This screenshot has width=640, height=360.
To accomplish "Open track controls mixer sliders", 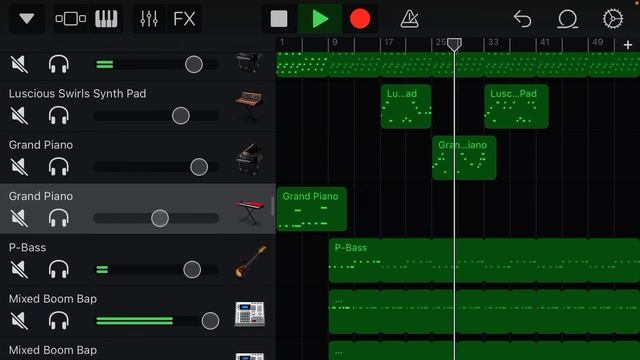I will click(x=149, y=19).
